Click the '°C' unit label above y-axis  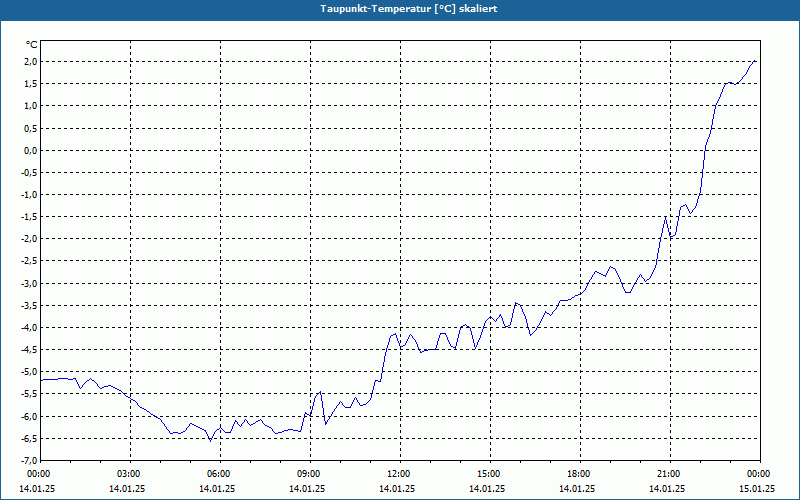[x=32, y=45]
